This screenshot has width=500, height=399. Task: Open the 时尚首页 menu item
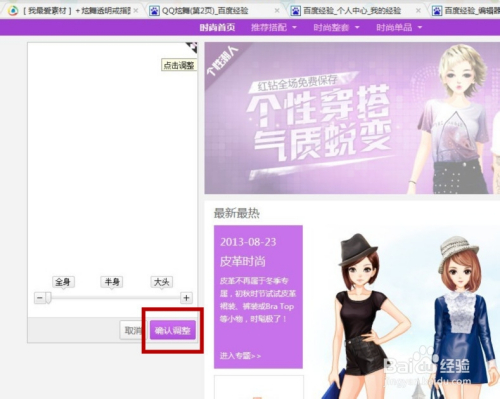[217, 27]
